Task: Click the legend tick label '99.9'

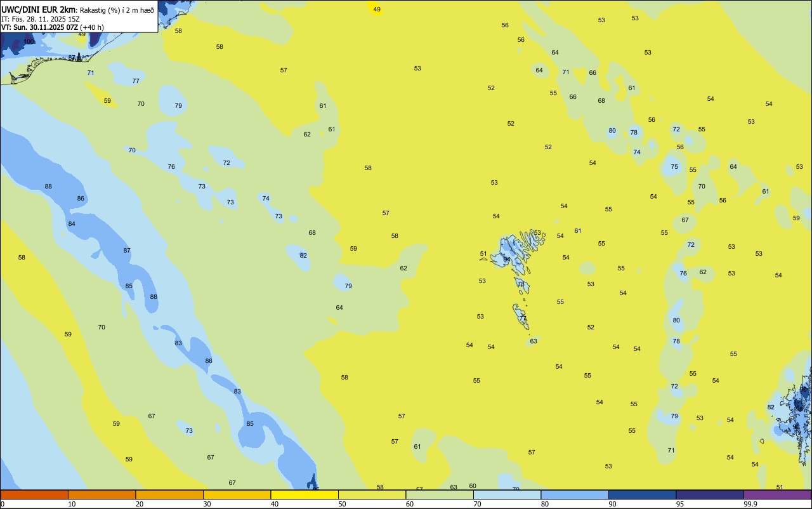Action: pos(751,504)
